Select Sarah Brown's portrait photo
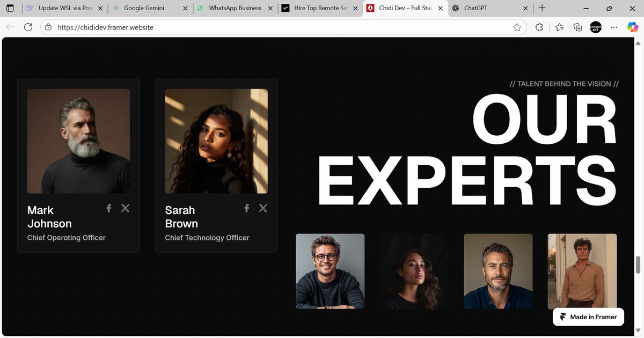The height and width of the screenshot is (338, 644). 216,141
